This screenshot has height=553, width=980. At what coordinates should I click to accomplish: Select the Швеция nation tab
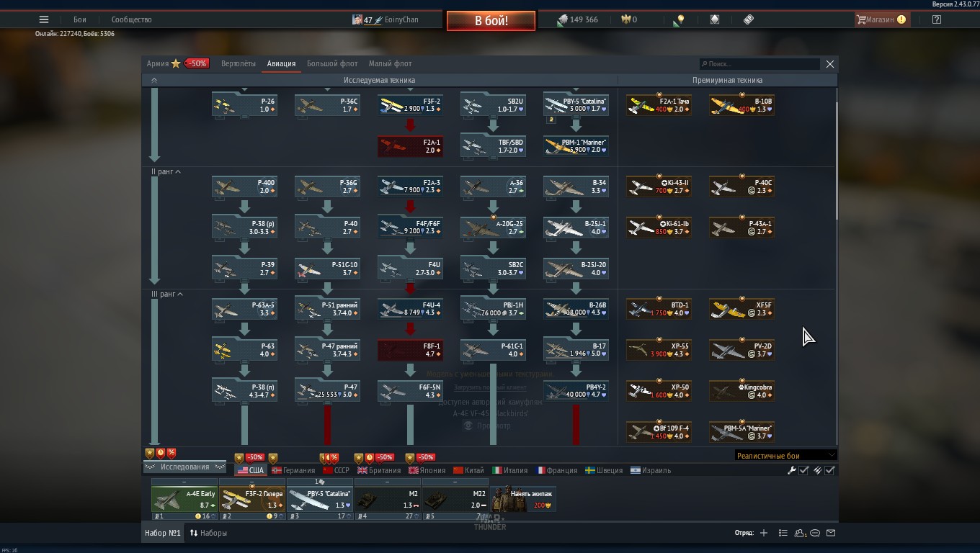click(x=604, y=470)
